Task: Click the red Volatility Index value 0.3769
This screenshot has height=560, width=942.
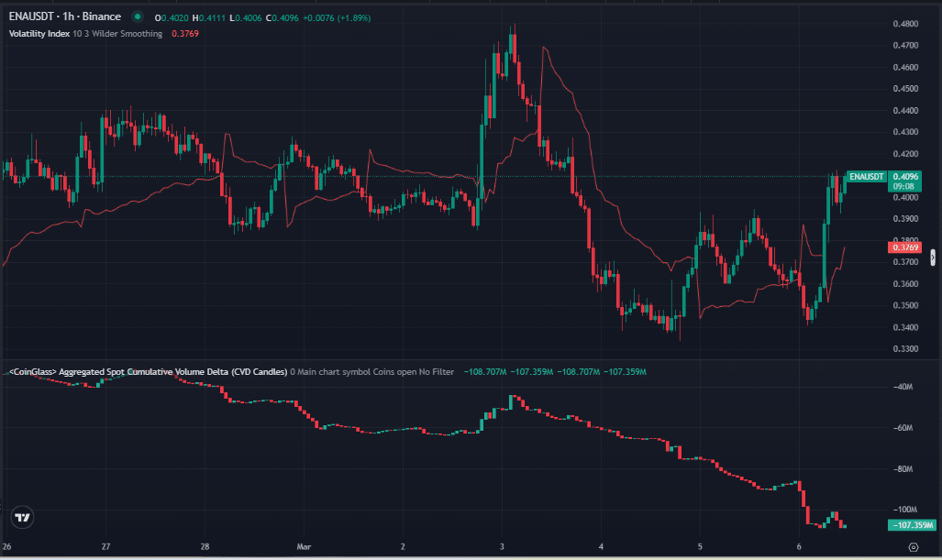Action: tap(184, 34)
